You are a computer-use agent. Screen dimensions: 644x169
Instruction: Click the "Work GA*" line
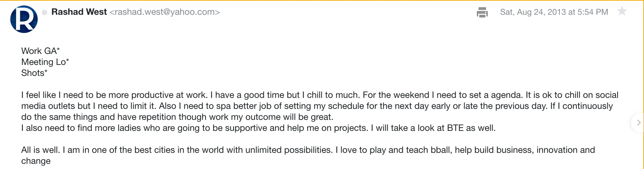coord(40,51)
